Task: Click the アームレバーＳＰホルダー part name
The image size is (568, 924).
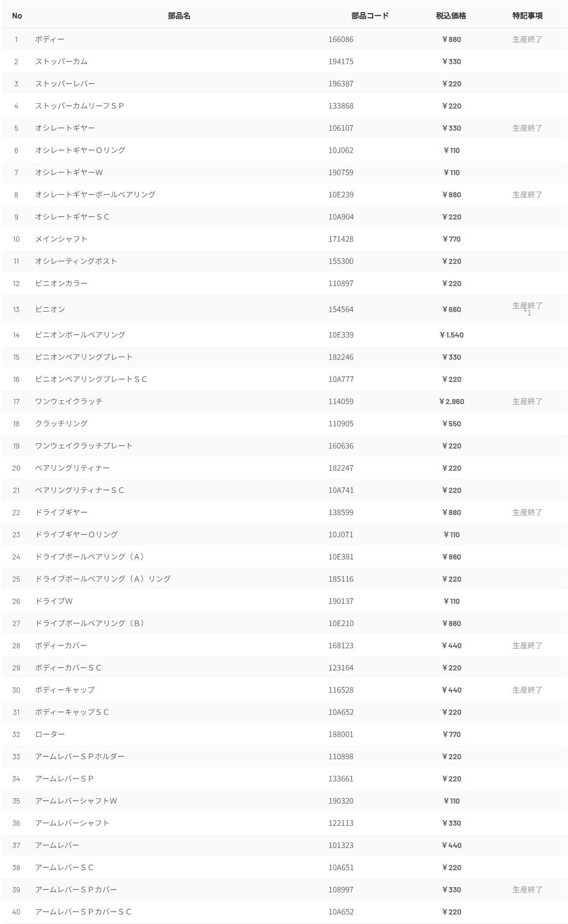Action: [x=80, y=756]
